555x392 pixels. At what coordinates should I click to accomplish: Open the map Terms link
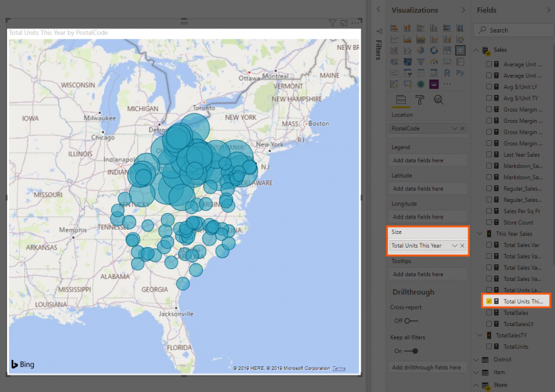(339, 368)
